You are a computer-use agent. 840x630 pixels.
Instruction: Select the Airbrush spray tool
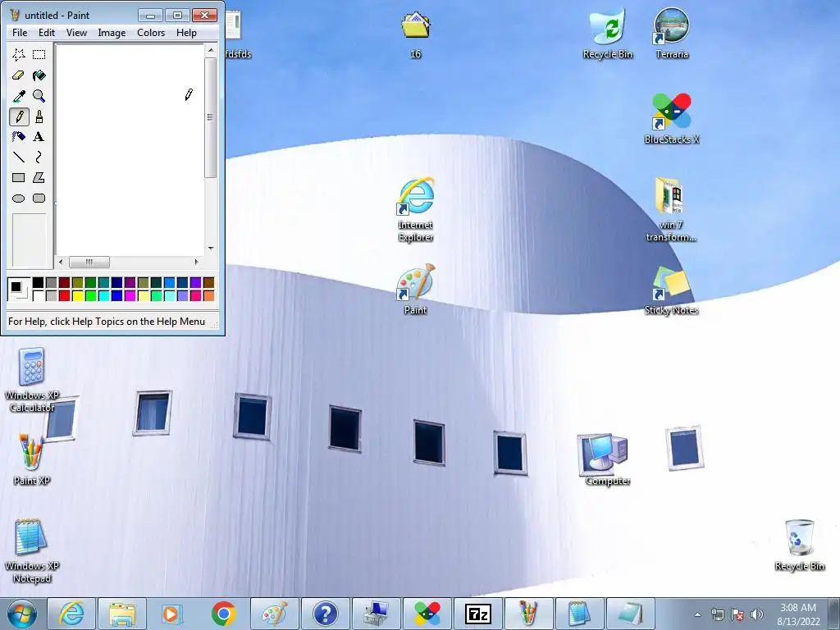point(19,137)
